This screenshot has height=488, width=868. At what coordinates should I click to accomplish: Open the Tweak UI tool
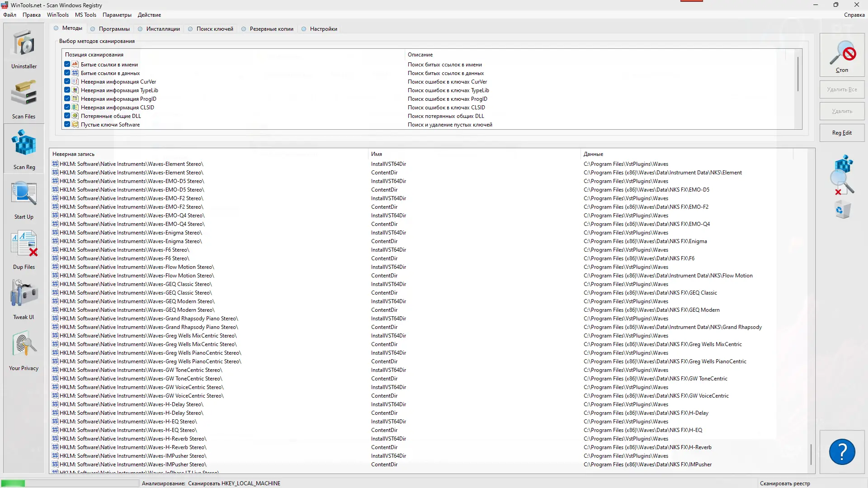click(24, 300)
